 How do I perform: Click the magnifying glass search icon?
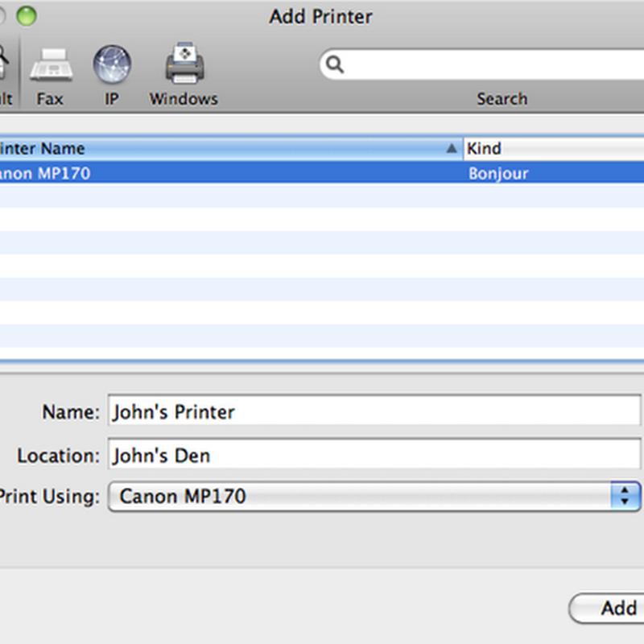[x=334, y=64]
